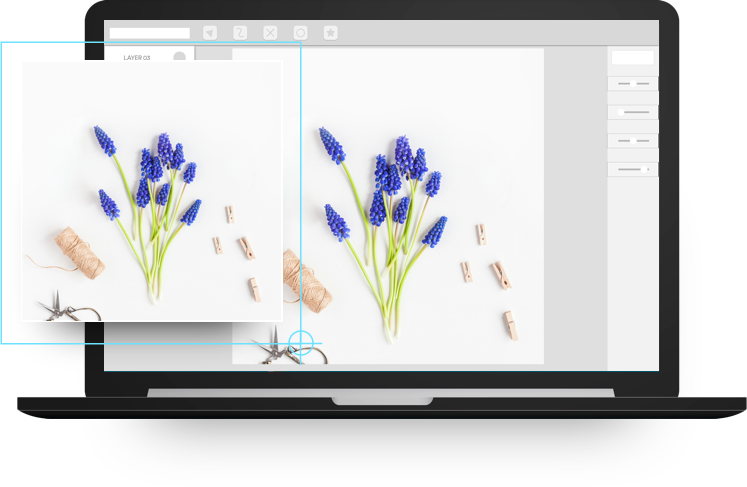Click the third slider knob in right panel
The width and height of the screenshot is (747, 487).
coord(633,141)
